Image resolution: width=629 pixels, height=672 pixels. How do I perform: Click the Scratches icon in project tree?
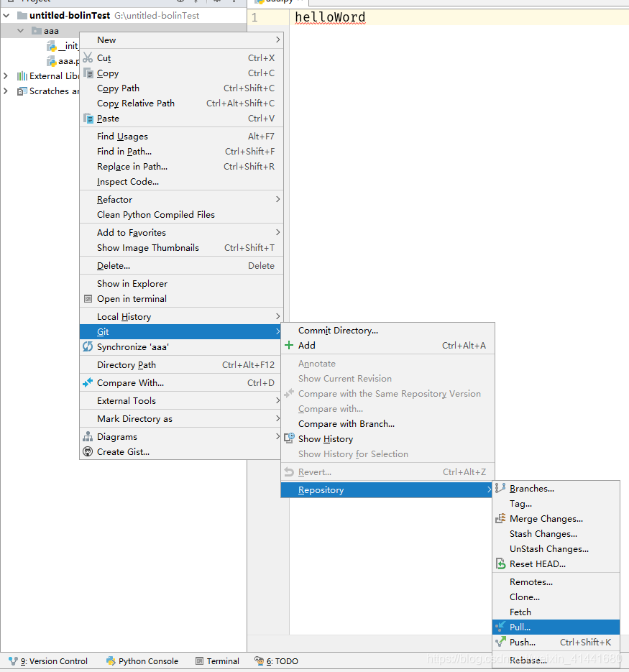(22, 91)
